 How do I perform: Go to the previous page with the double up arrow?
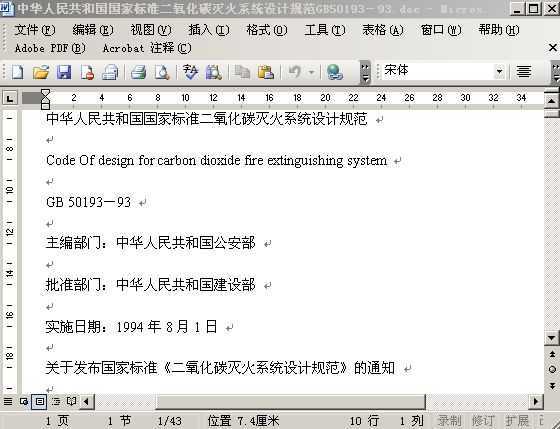(x=552, y=354)
